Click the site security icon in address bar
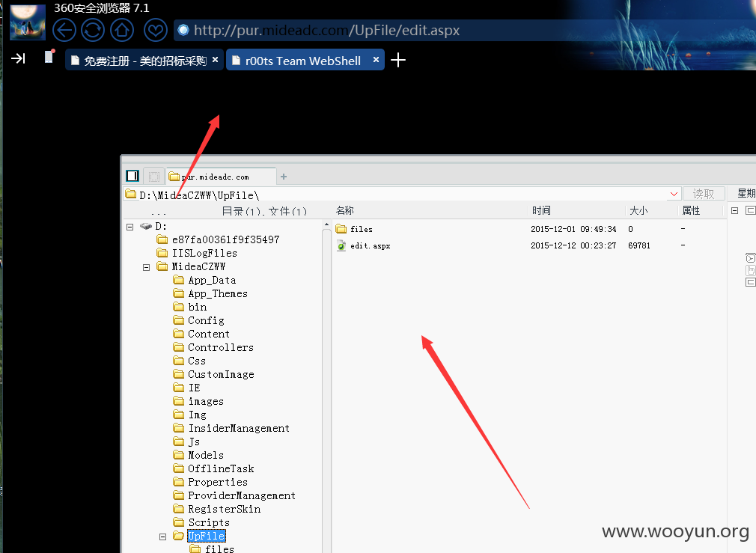 pyautogui.click(x=183, y=30)
